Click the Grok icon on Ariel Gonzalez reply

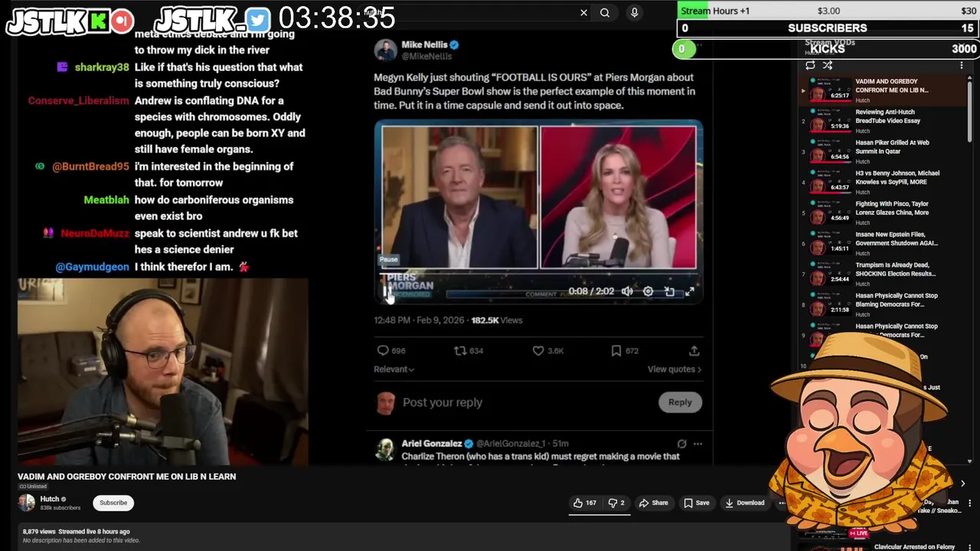pyautogui.click(x=681, y=444)
